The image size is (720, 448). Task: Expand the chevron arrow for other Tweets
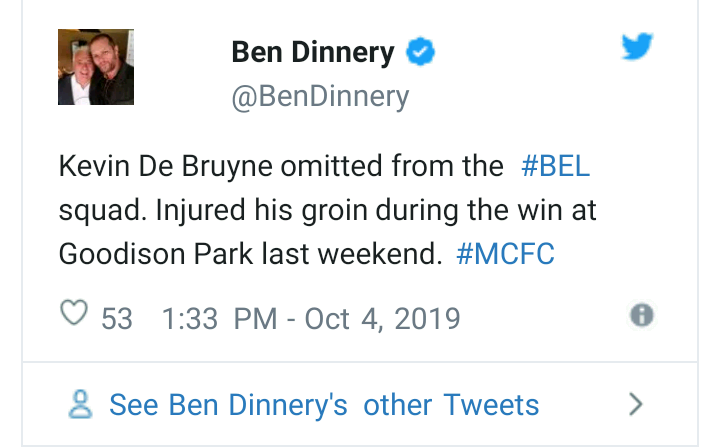coord(635,404)
